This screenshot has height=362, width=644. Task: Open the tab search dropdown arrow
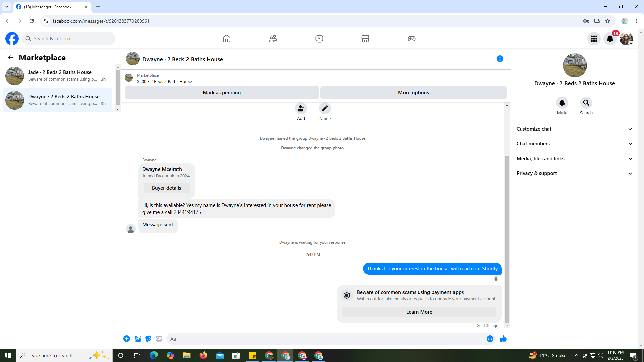click(7, 7)
